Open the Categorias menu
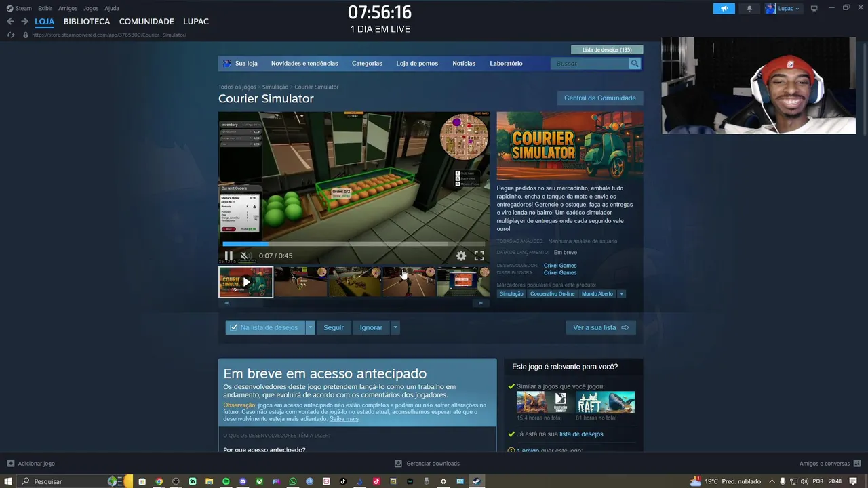This screenshot has width=868, height=488. coord(367,63)
